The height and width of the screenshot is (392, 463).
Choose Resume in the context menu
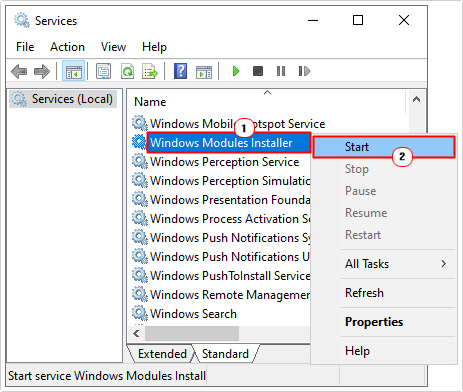point(384,213)
